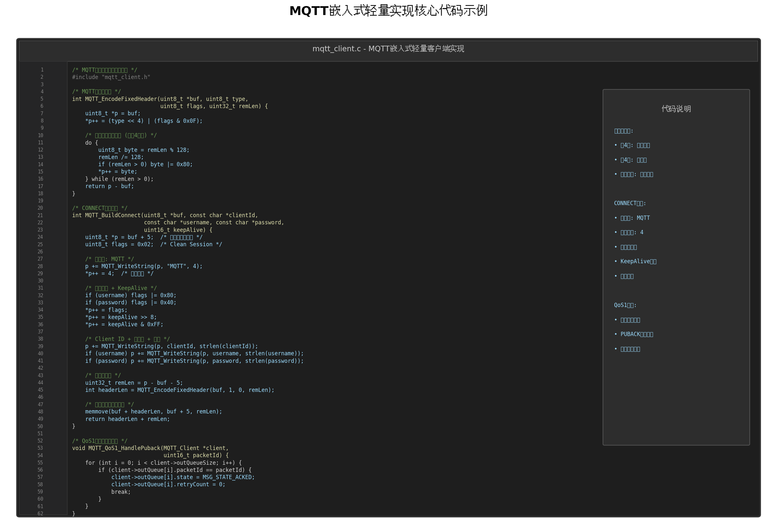Viewport: 777px width, 532px height.
Task: Click 'if (client->outQueue[i].packetId == packetId) {' line
Action: (175, 470)
